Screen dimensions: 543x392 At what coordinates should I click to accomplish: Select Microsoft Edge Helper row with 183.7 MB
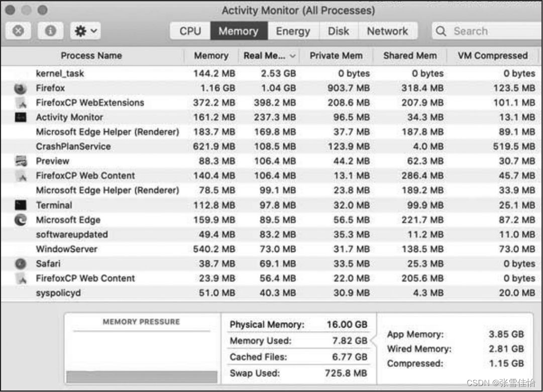[270, 132]
